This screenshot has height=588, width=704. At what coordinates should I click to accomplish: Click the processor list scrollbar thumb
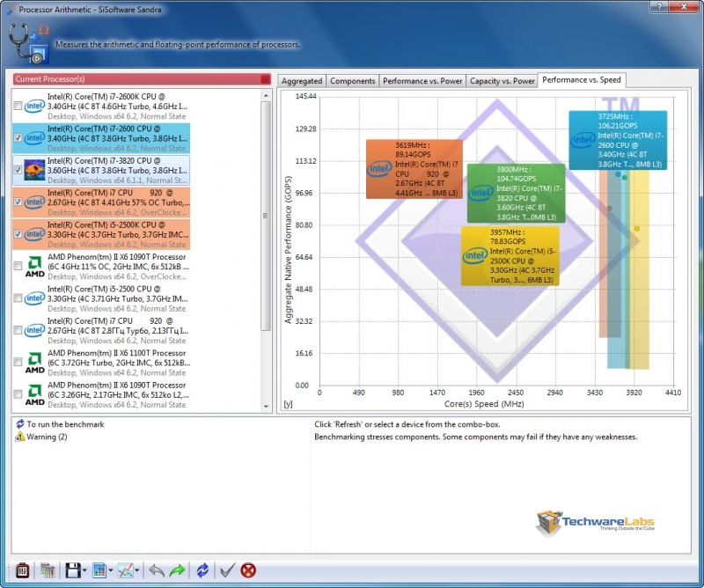[x=266, y=216]
